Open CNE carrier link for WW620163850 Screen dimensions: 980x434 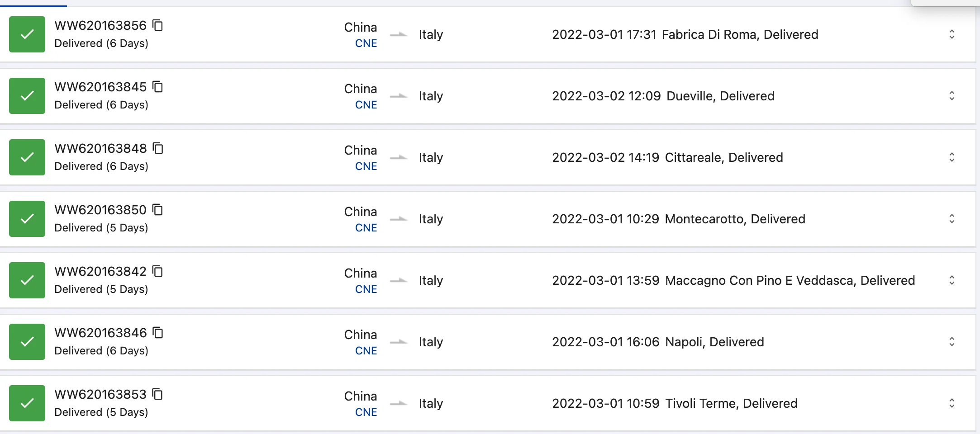click(x=366, y=228)
